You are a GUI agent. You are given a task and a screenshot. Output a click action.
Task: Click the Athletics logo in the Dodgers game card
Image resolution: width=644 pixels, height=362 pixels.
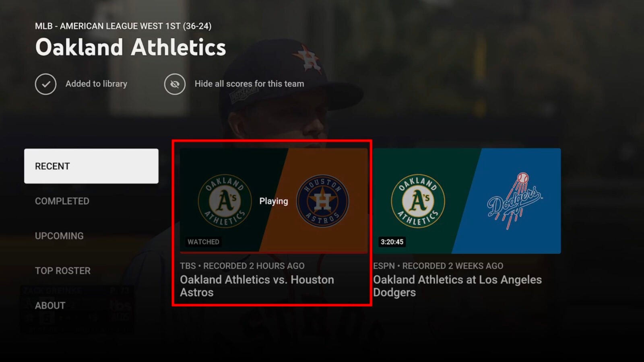coord(418,201)
